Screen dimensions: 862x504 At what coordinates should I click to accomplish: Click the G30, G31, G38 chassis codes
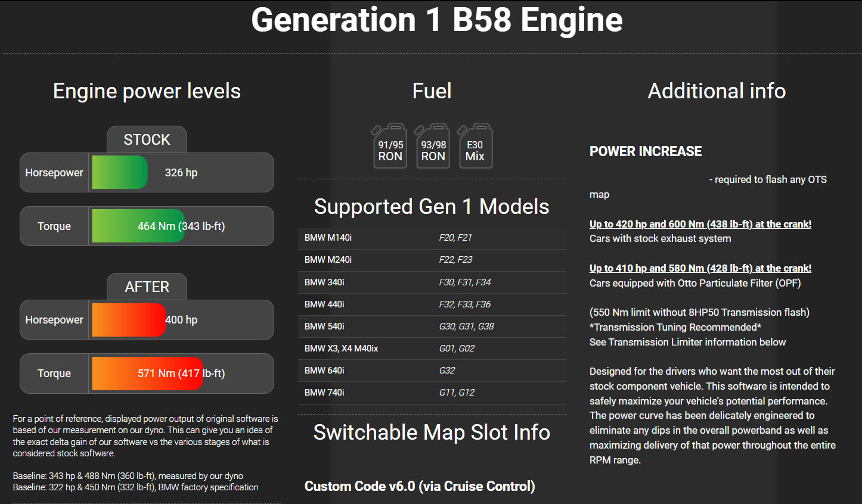tap(466, 326)
